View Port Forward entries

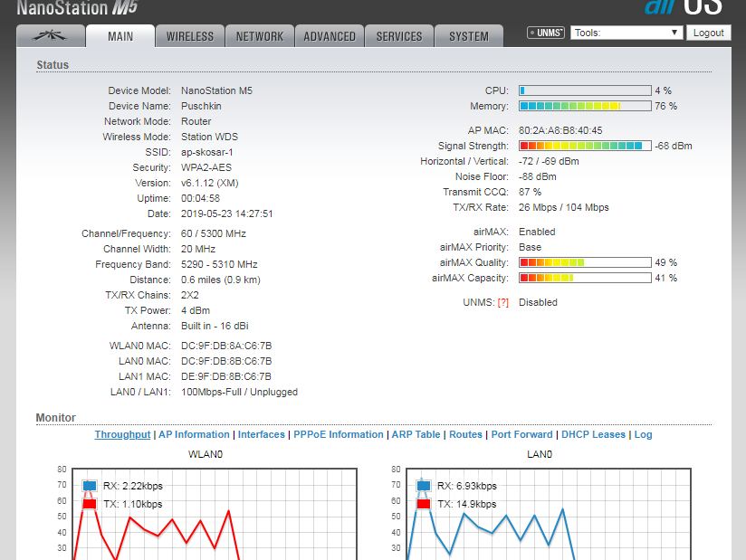(x=521, y=434)
